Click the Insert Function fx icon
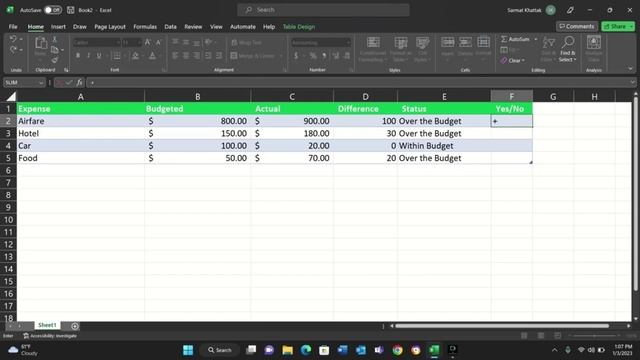Viewport: 640px width, 360px height. [x=80, y=83]
